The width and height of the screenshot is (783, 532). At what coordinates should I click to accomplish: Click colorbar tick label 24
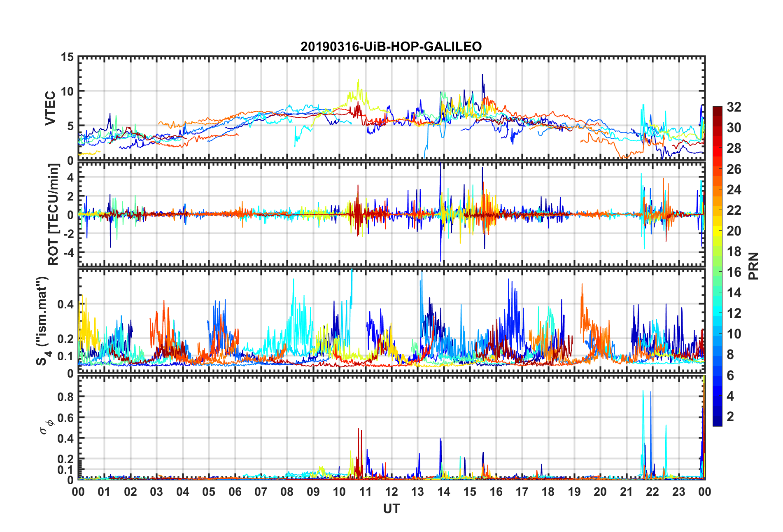pos(734,189)
